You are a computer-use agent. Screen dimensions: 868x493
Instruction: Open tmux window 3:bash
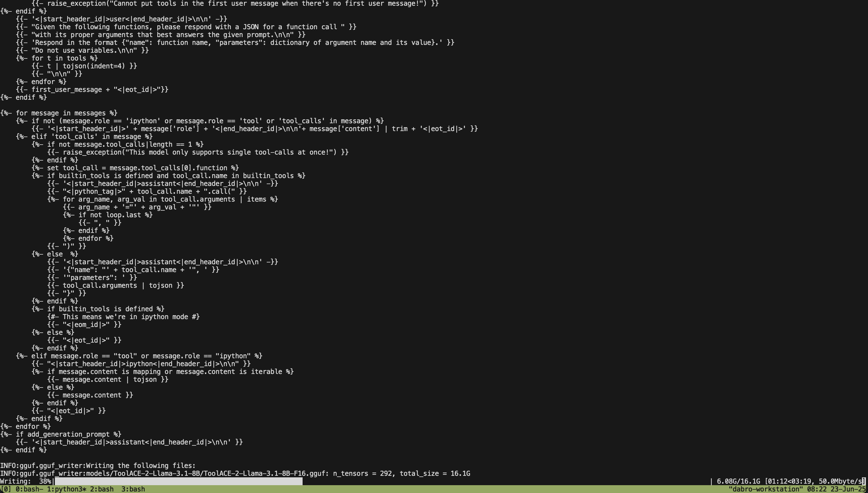click(x=133, y=489)
